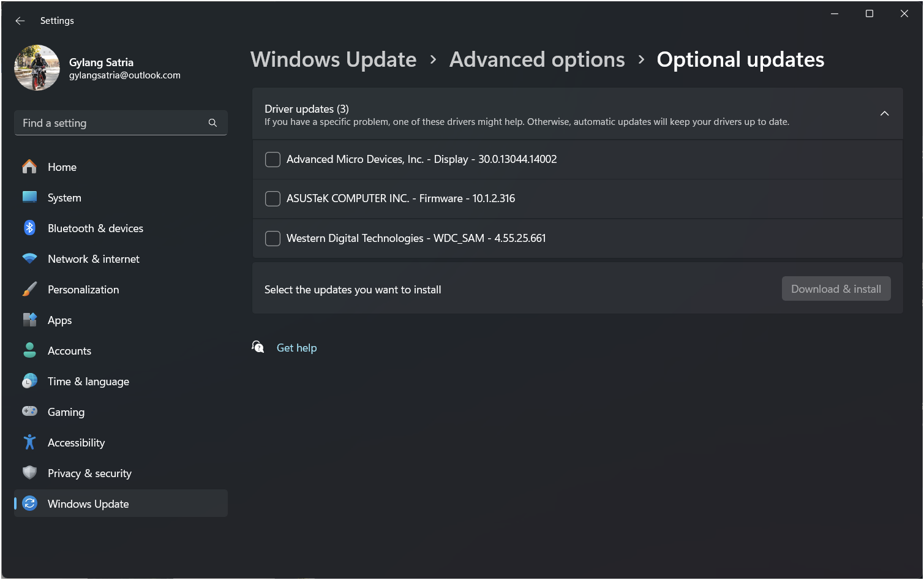Click the back arrow icon

tap(20, 21)
